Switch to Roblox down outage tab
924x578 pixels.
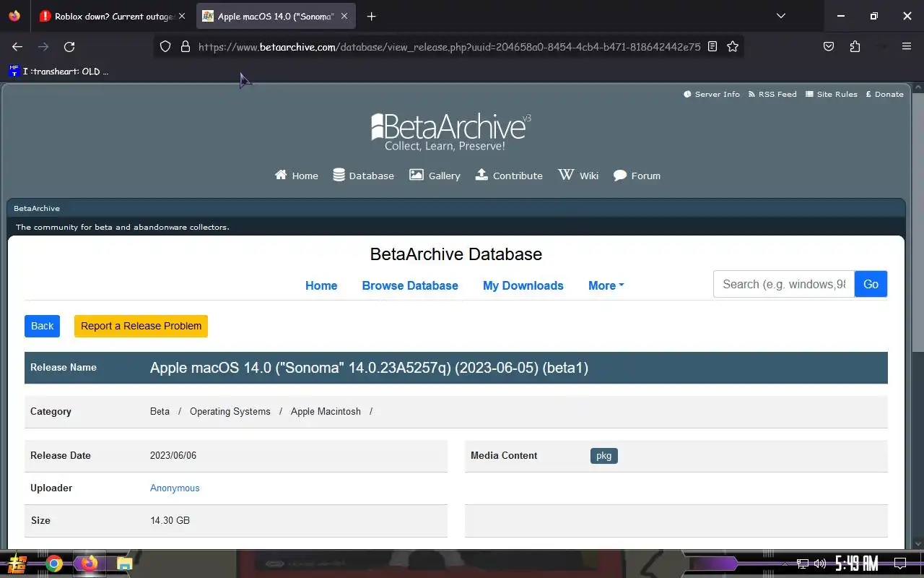click(112, 16)
